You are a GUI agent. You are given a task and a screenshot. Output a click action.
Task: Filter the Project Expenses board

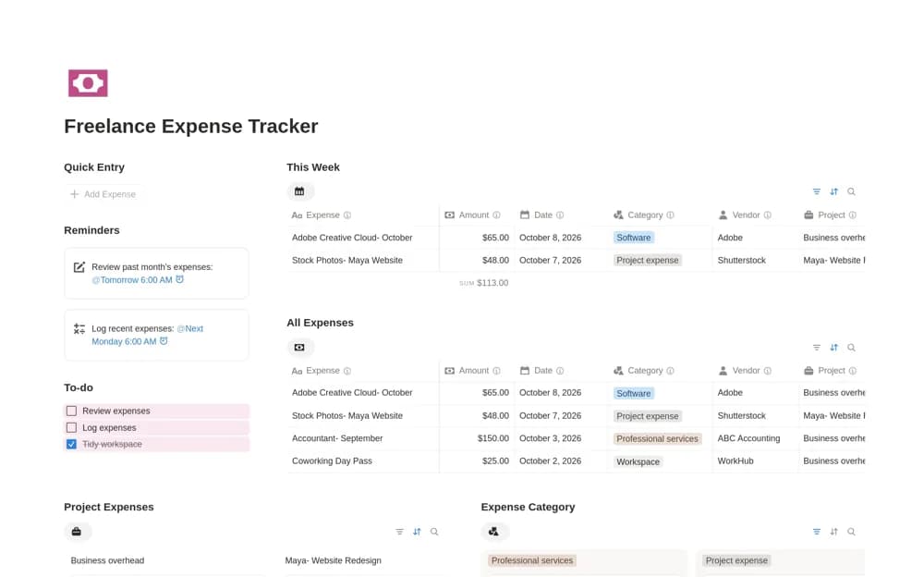[x=399, y=532]
